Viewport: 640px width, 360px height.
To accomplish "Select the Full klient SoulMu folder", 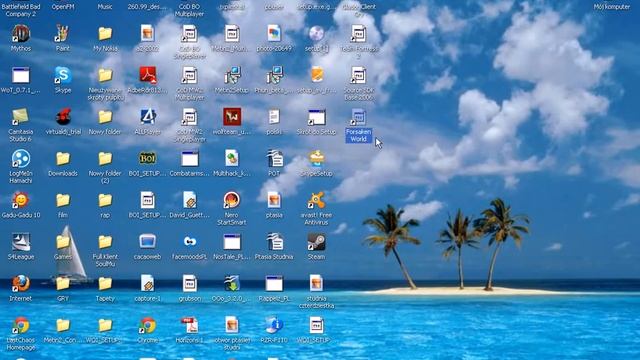I will click(x=105, y=242).
